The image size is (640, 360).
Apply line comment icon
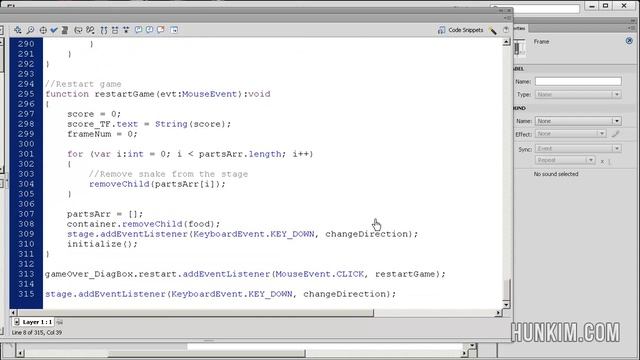[x=149, y=30]
